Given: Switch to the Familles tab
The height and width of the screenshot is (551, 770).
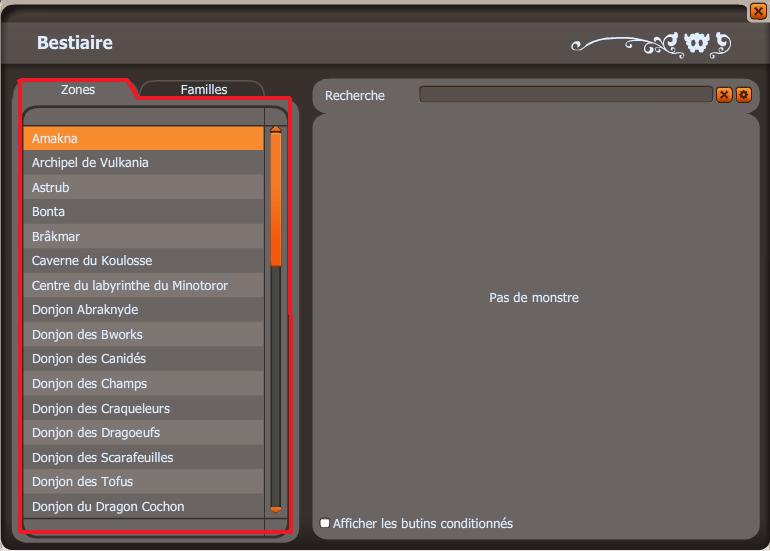Looking at the screenshot, I should (203, 89).
